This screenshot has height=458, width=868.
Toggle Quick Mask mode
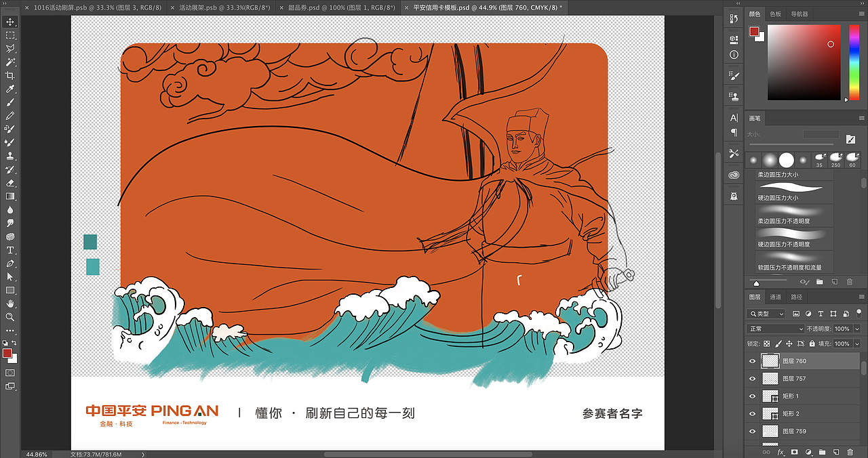pyautogui.click(x=10, y=373)
